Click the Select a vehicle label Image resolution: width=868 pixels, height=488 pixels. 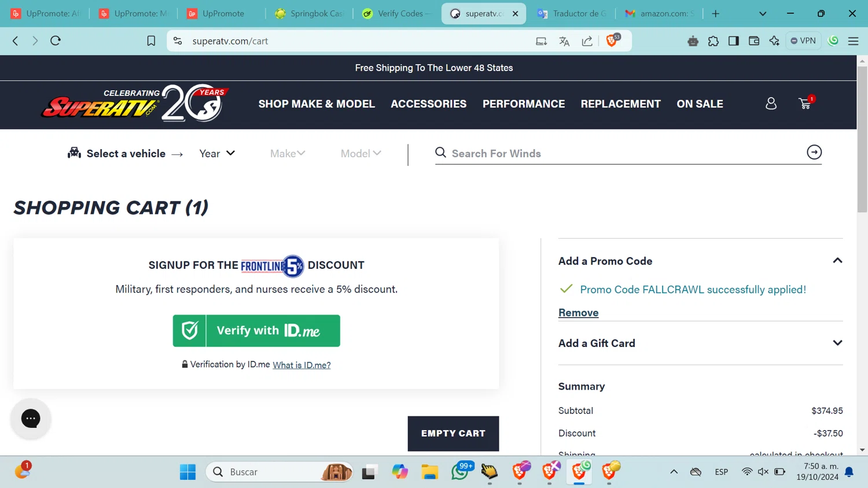point(126,154)
